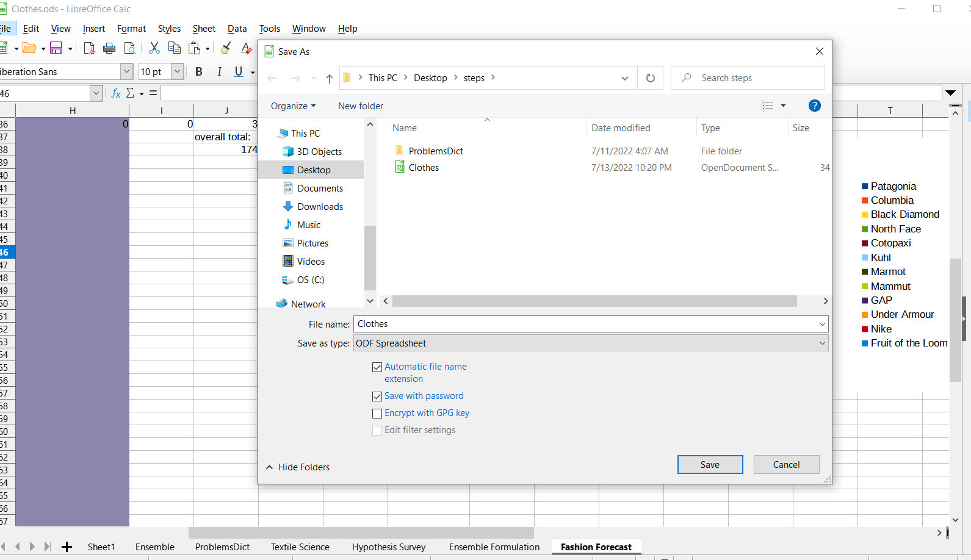Go up one folder level in Save As

330,78
